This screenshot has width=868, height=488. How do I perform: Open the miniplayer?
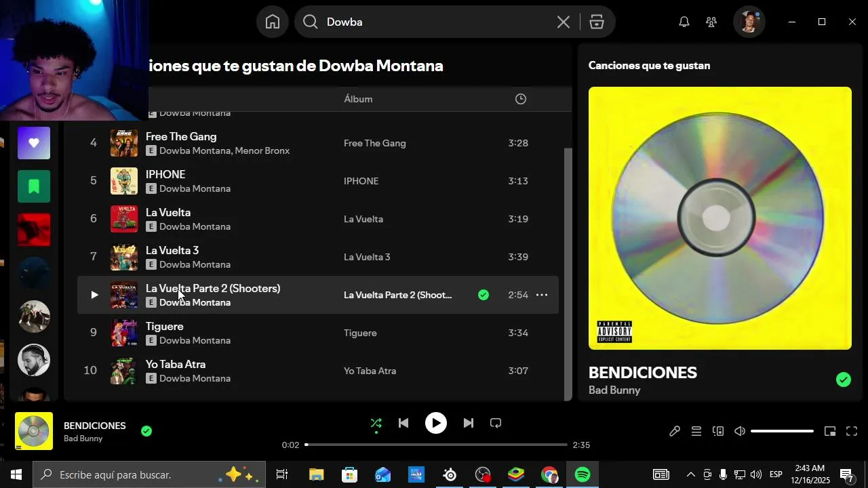(830, 431)
